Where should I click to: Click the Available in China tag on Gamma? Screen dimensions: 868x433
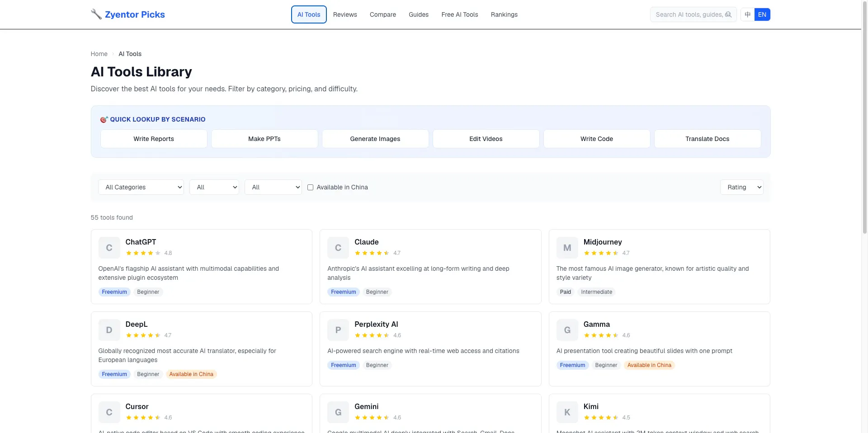(x=649, y=365)
